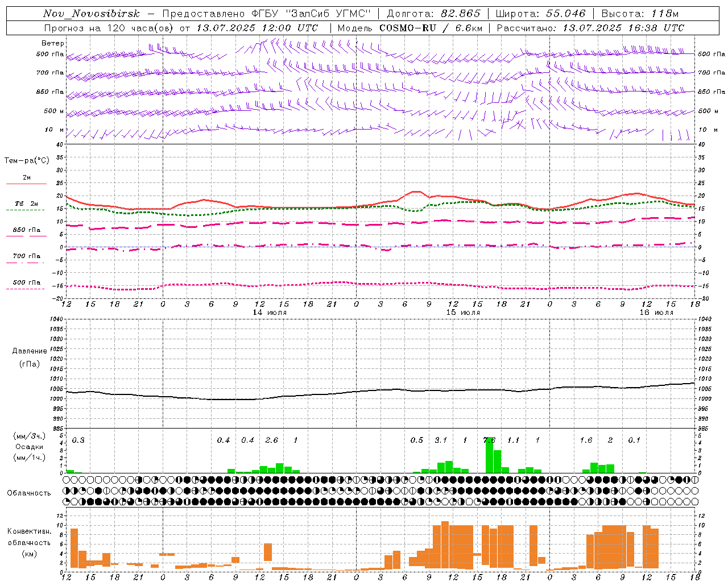Click the Высота: 118м header field

[x=640, y=14]
